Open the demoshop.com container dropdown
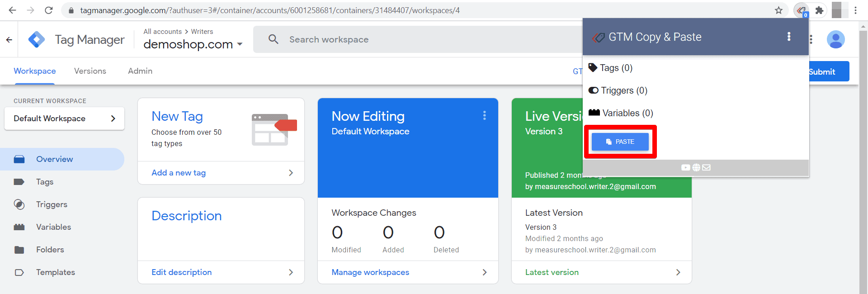Viewport: 868px width, 294px height. coord(193,44)
